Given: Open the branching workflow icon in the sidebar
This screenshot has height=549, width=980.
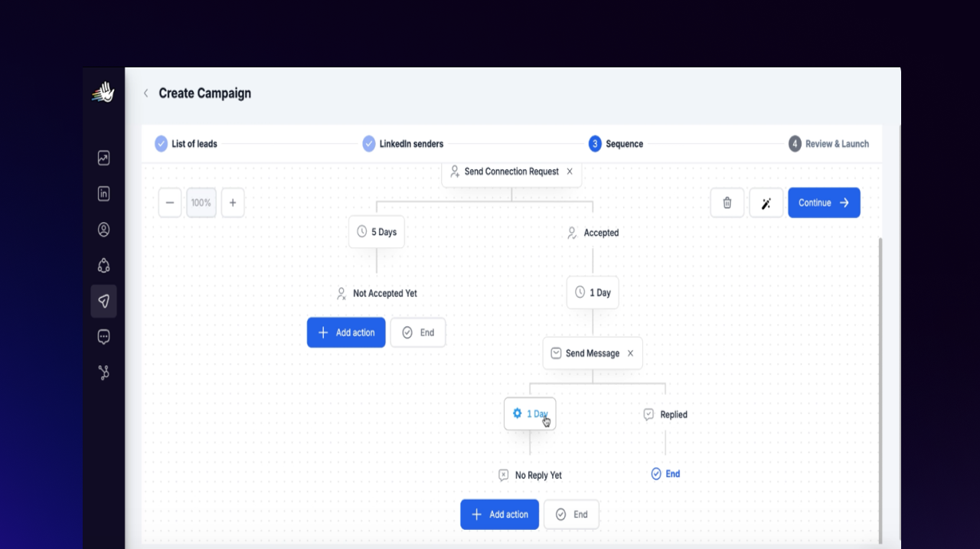Looking at the screenshot, I should click(103, 373).
